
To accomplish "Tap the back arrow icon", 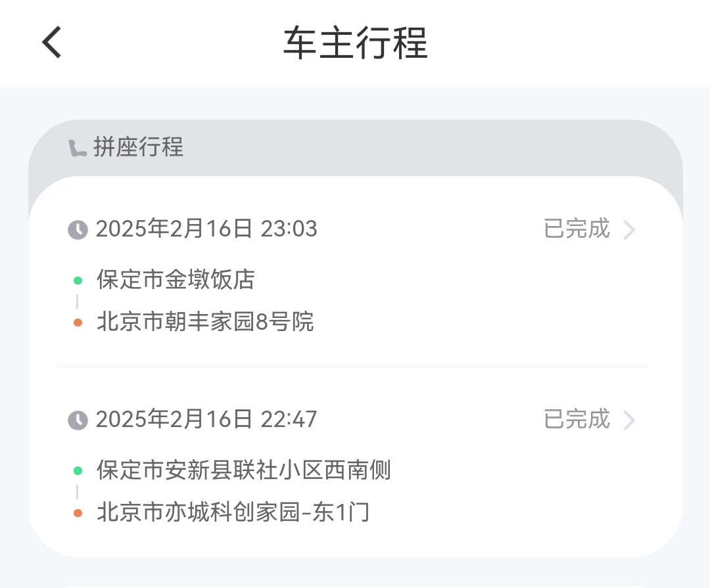I will (x=52, y=42).
